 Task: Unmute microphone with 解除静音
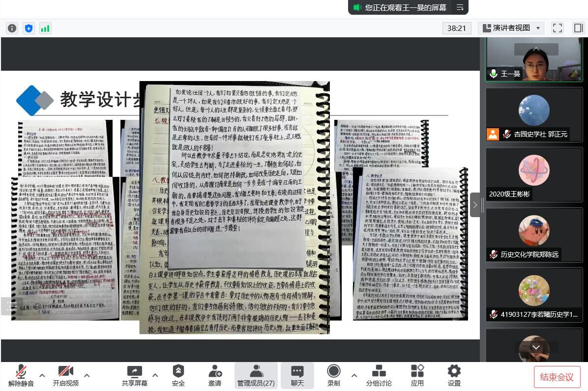tap(21, 376)
